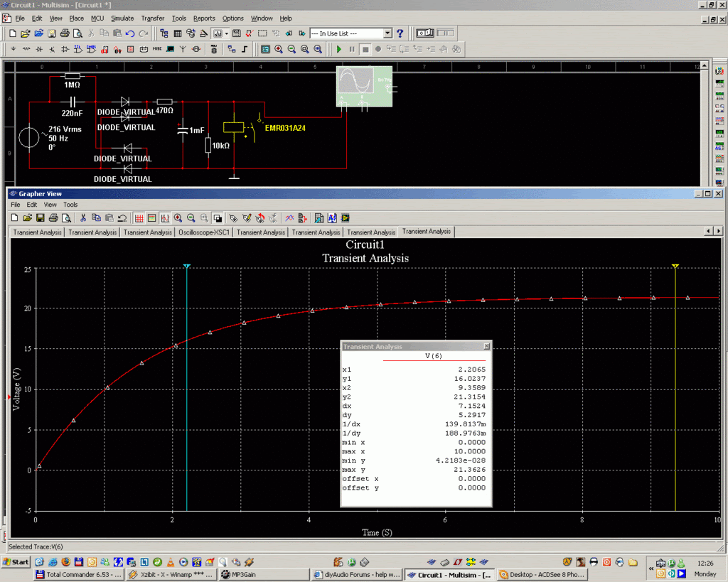Screen dimensions: 728x582
Task: Close the Transient Analysis cursor data window
Action: click(x=487, y=347)
